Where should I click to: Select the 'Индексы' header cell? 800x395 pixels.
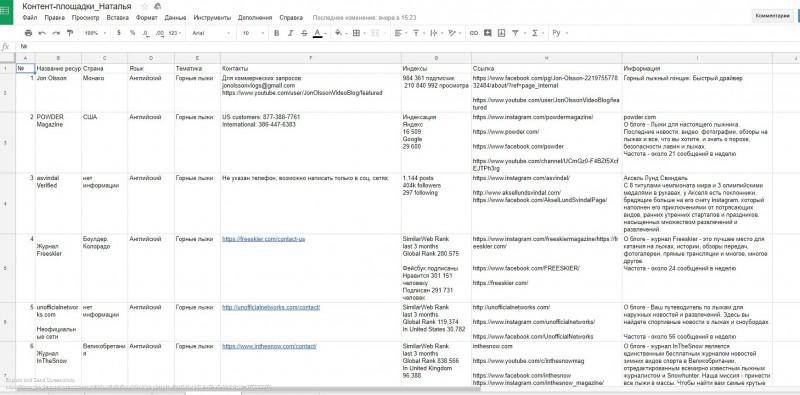point(436,68)
